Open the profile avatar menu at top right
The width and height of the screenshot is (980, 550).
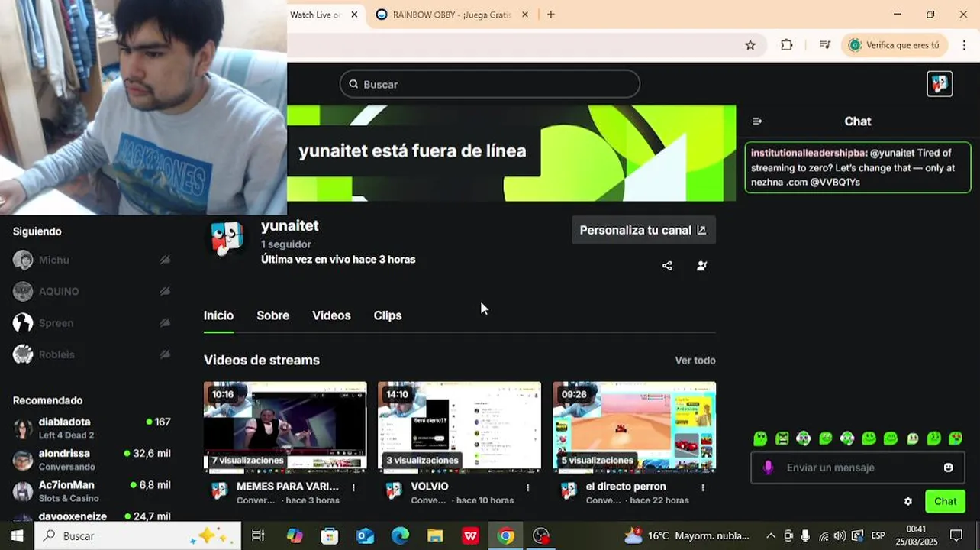point(940,84)
